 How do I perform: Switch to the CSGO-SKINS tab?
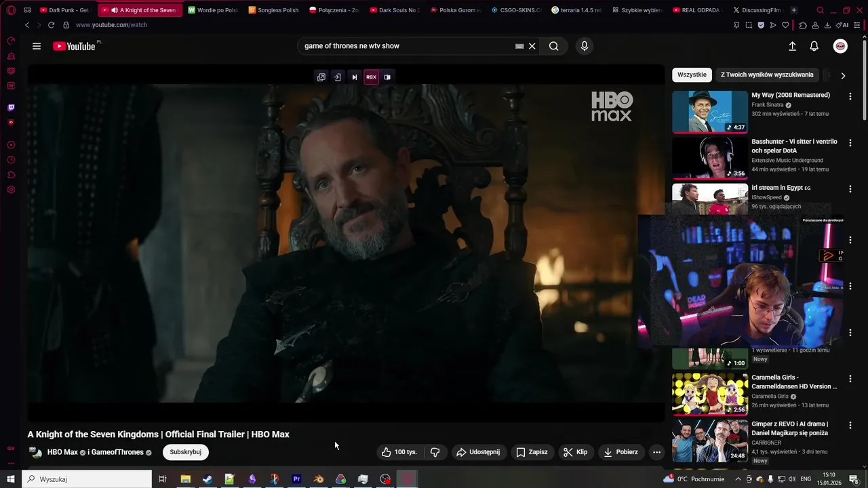click(517, 10)
